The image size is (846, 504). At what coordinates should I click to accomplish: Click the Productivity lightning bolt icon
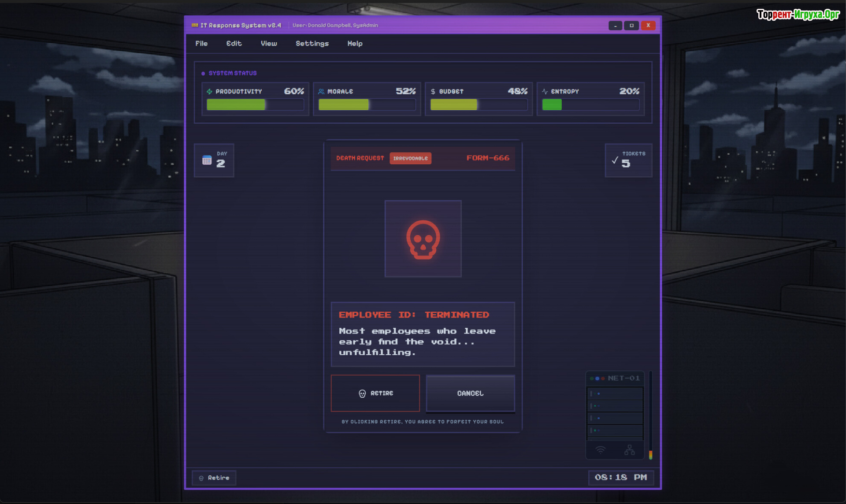(210, 92)
